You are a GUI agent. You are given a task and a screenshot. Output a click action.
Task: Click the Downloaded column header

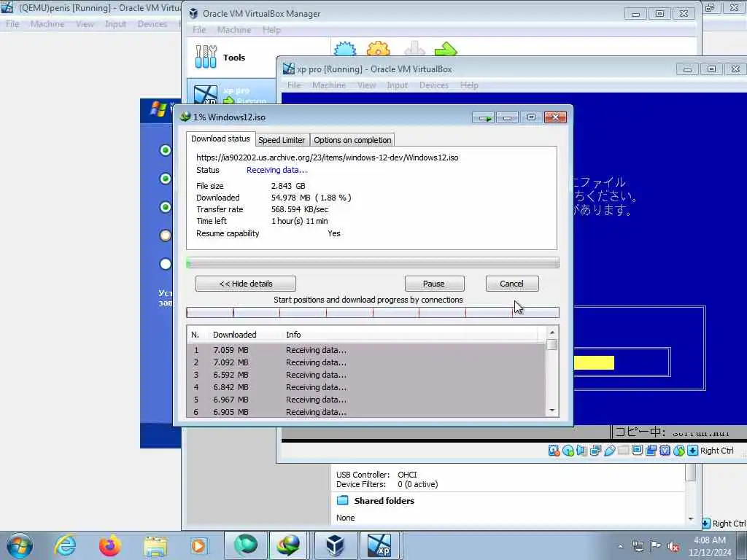(234, 335)
